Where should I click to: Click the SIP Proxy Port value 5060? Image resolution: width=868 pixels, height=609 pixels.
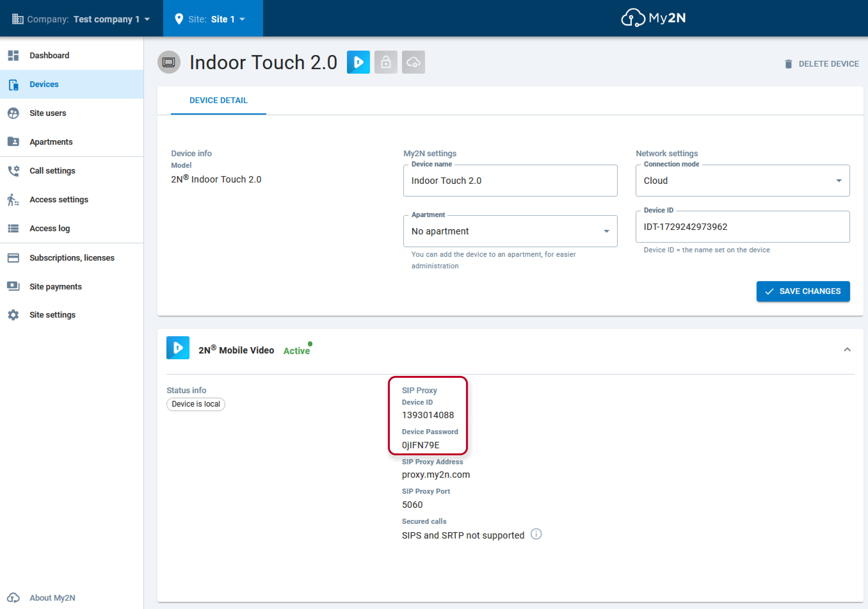coord(413,505)
